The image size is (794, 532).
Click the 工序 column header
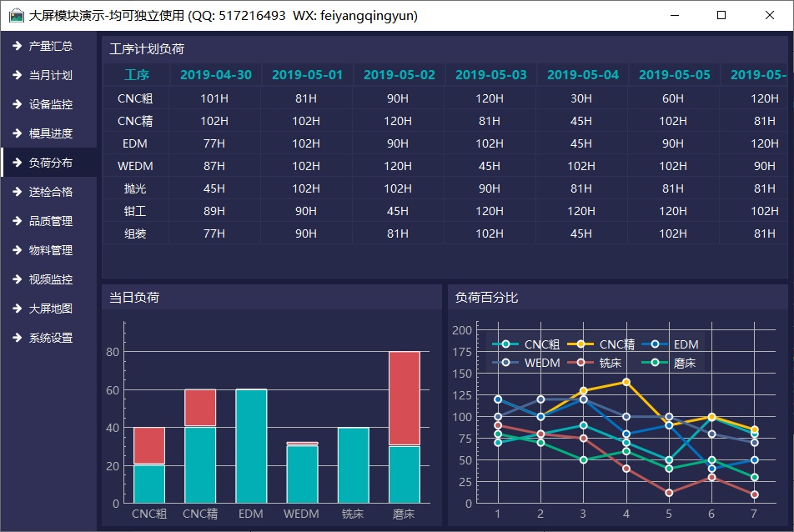(x=136, y=75)
